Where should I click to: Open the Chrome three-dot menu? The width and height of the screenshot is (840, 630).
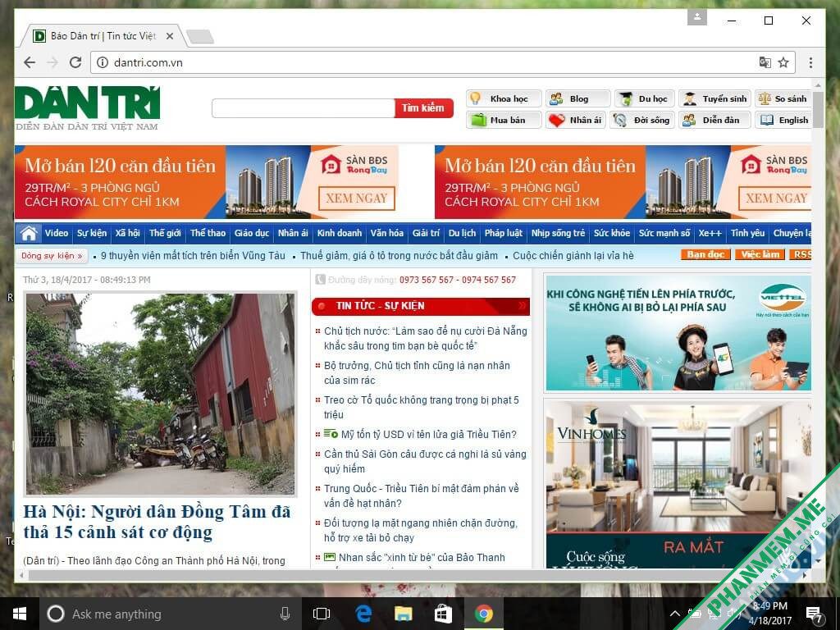point(810,62)
